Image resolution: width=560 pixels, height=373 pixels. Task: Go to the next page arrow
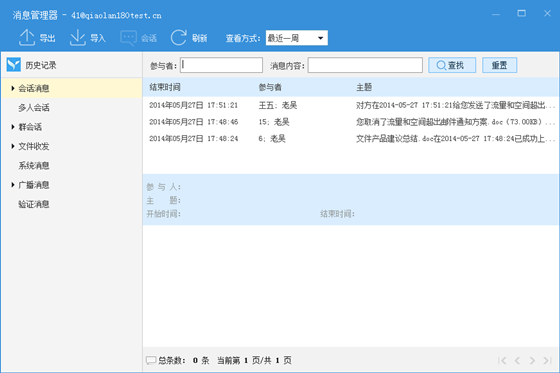click(x=532, y=360)
